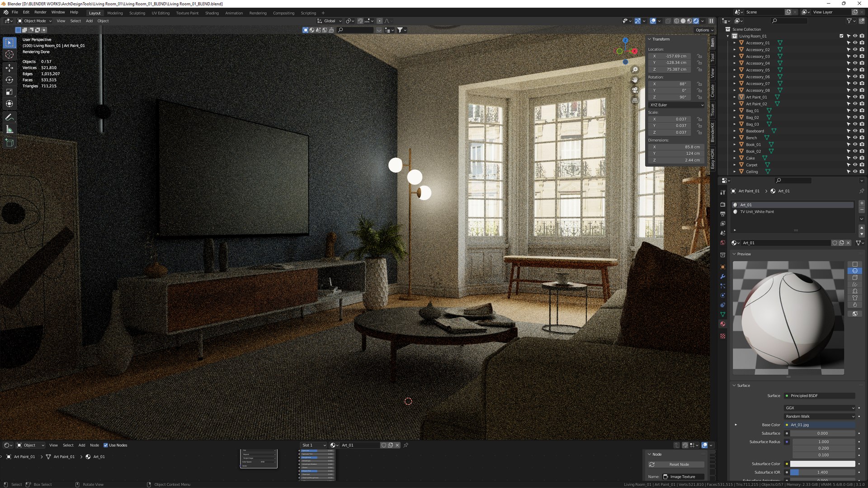Select the Measure tool
868x488 pixels.
click(x=9, y=130)
